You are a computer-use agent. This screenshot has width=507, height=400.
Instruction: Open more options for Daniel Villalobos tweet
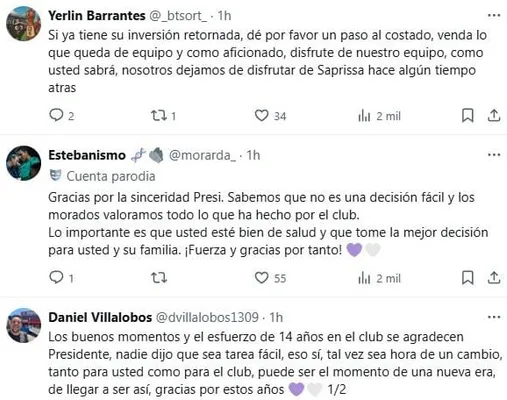(494, 317)
